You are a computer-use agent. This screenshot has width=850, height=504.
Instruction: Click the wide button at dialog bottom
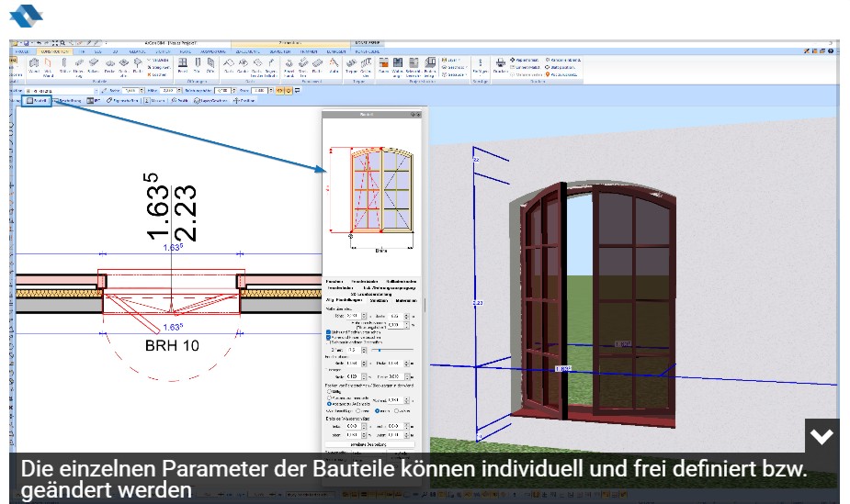[x=373, y=444]
